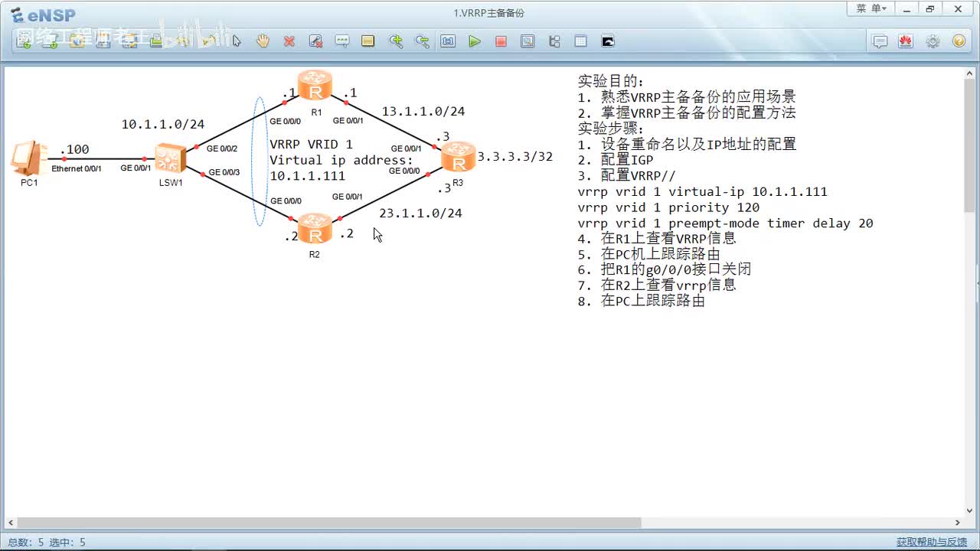Activate the hand drag-canvas tool
Image resolution: width=980 pixels, height=551 pixels.
click(x=263, y=41)
